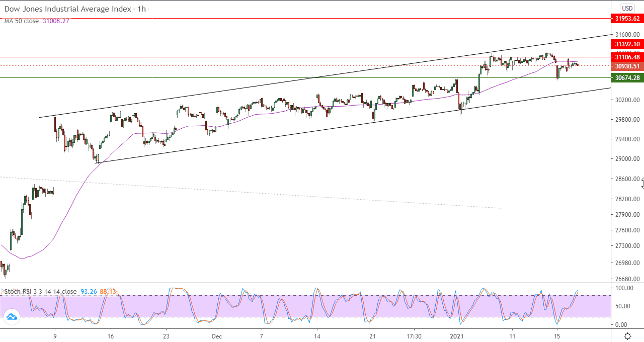Click the Dow Jones Industrial Average Index title
The image size is (644, 342).
click(68, 9)
